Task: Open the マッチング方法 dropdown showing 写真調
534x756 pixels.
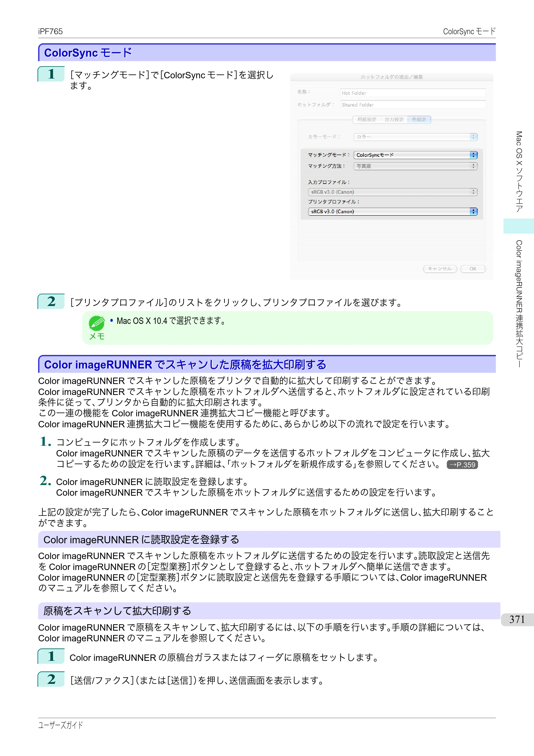Action: 415,166
